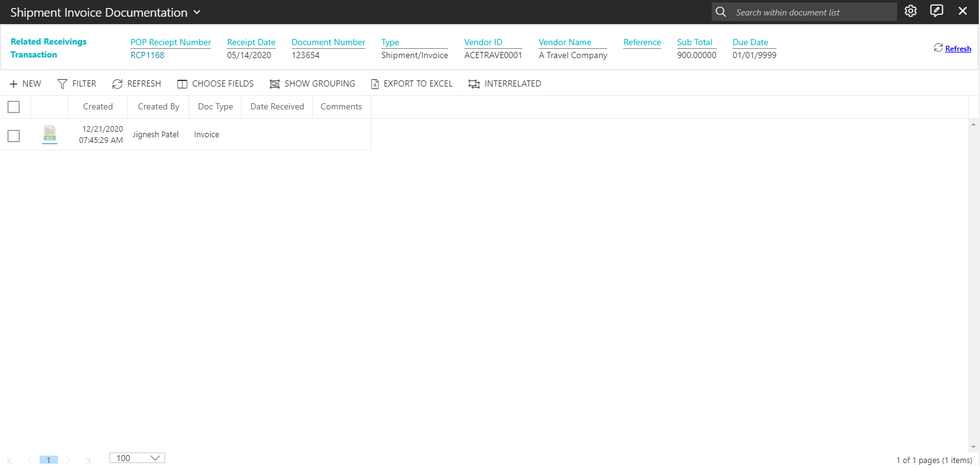Image resolution: width=980 pixels, height=468 pixels.
Task: Toggle the select-all header checkbox
Action: [x=14, y=107]
